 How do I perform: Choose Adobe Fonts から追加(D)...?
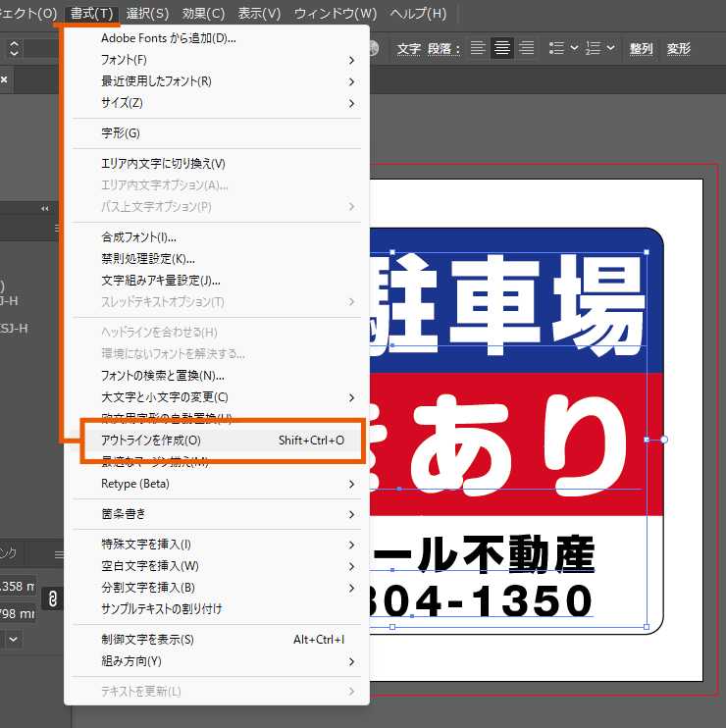click(216, 38)
